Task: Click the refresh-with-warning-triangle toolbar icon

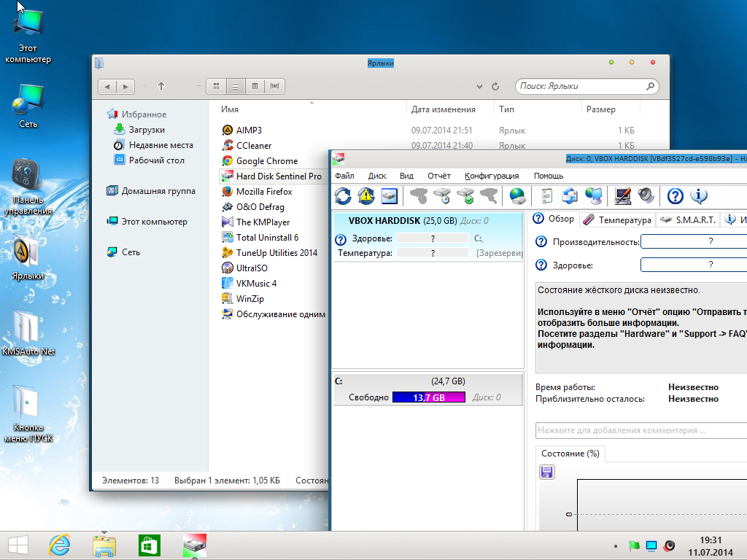Action: (366, 195)
